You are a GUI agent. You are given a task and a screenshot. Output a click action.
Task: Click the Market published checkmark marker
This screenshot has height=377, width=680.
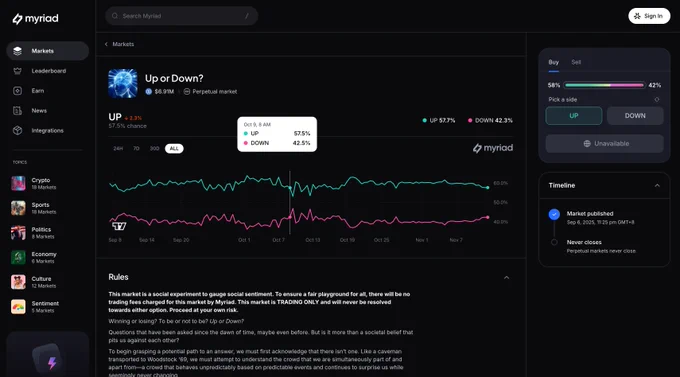554,214
